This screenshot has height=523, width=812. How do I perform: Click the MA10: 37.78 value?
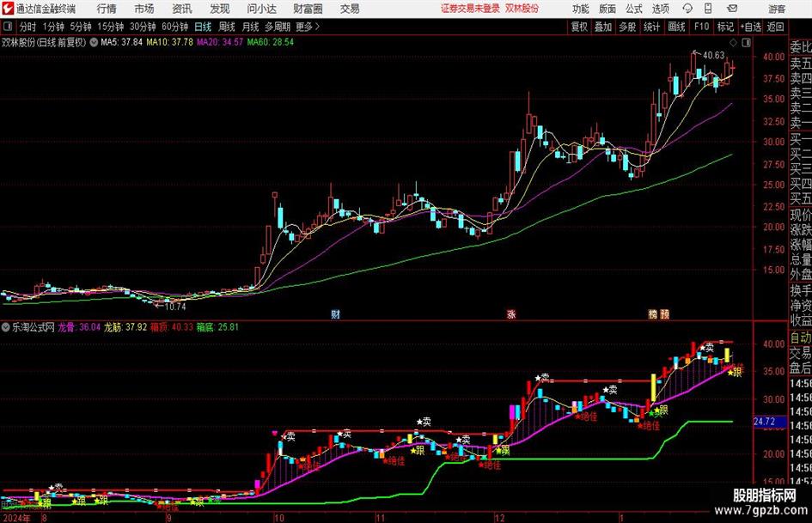point(170,42)
